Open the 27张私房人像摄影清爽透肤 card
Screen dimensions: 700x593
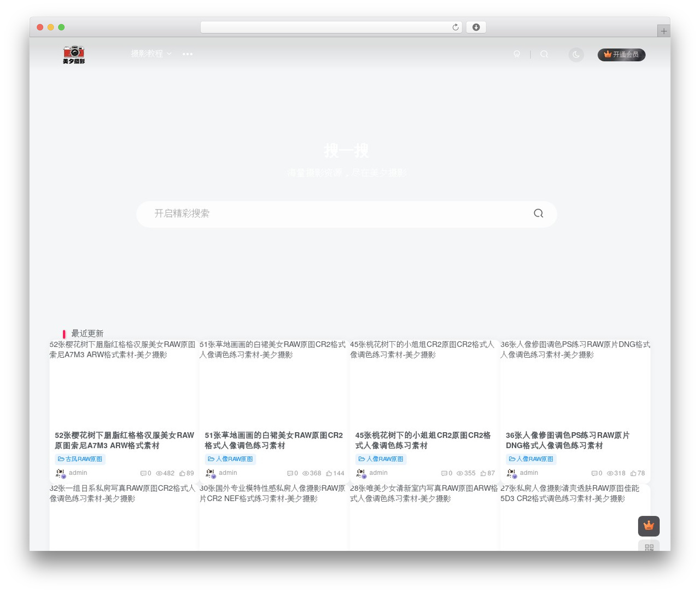[575, 517]
